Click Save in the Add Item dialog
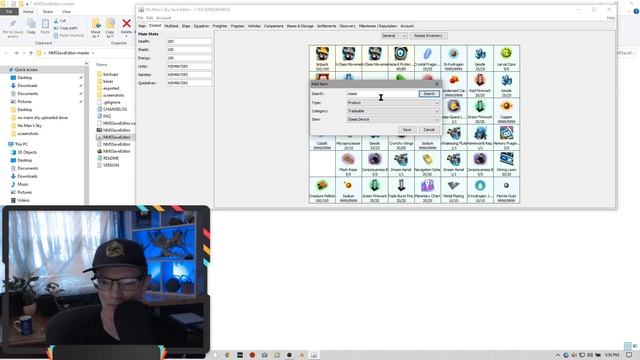This screenshot has width=640, height=360. coord(407,129)
